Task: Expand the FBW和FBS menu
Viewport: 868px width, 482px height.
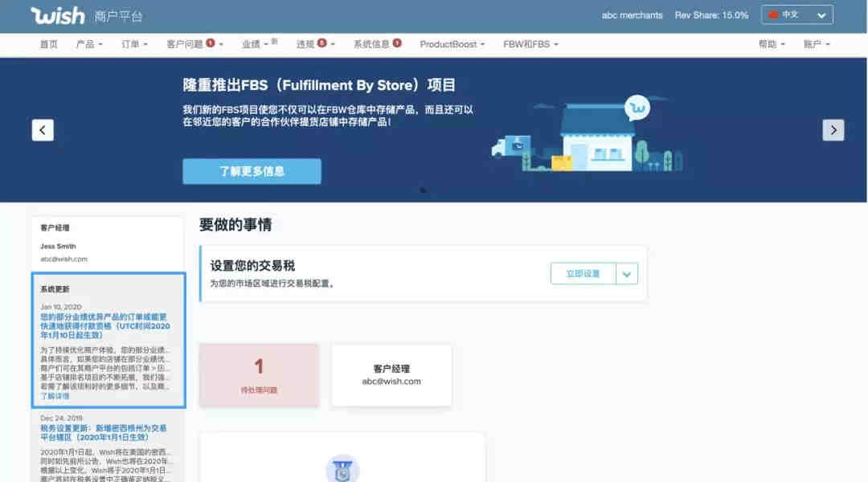Action: click(x=530, y=44)
